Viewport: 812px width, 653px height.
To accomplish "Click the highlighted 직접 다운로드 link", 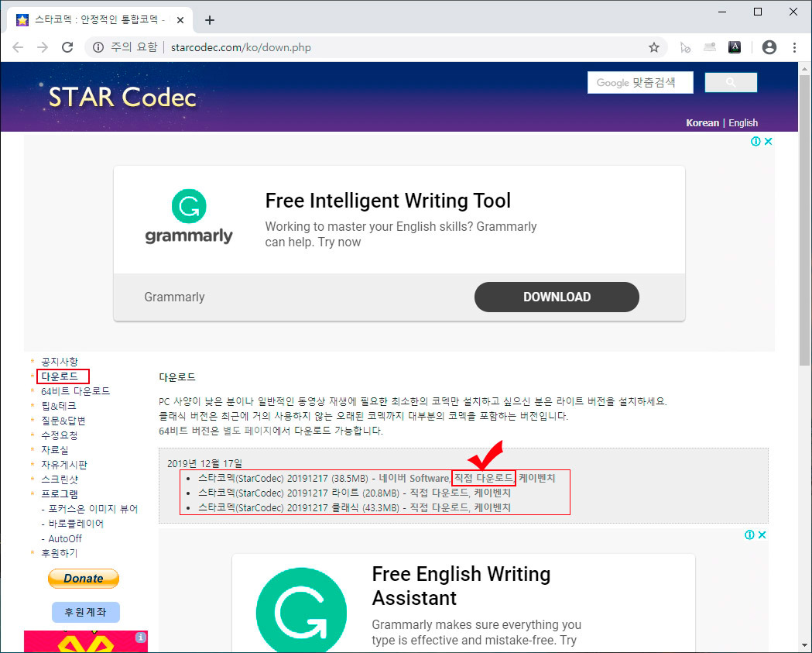I will [x=483, y=478].
